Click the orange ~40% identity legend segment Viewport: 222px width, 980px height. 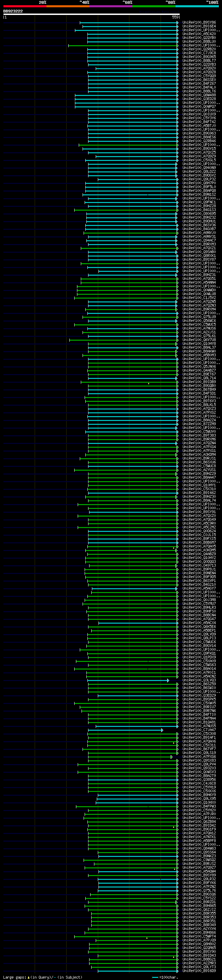[68, 6]
